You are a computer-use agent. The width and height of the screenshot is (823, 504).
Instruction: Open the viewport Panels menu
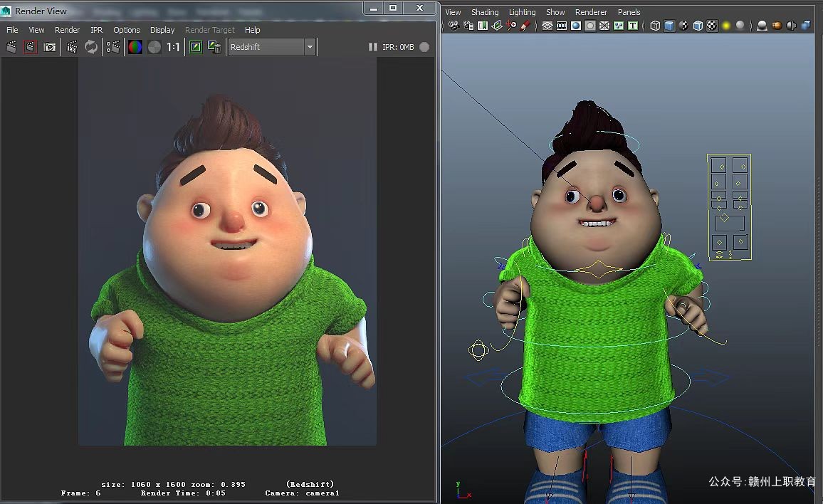pos(629,12)
